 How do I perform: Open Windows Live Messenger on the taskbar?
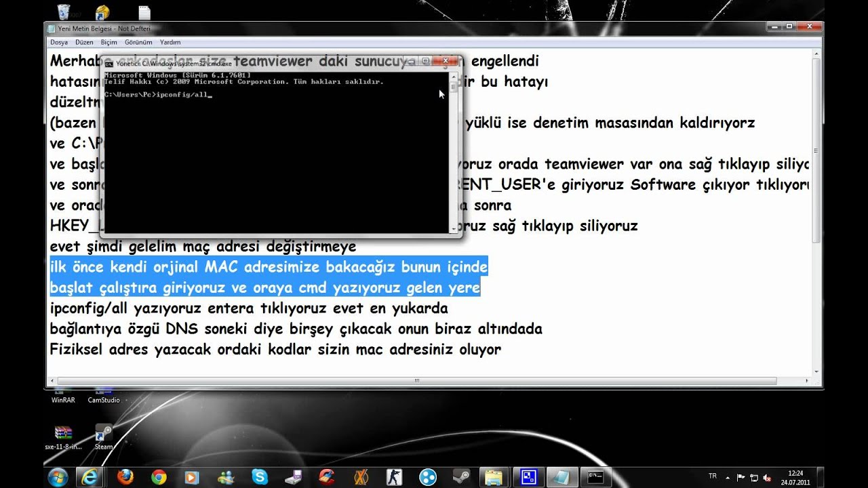226,477
